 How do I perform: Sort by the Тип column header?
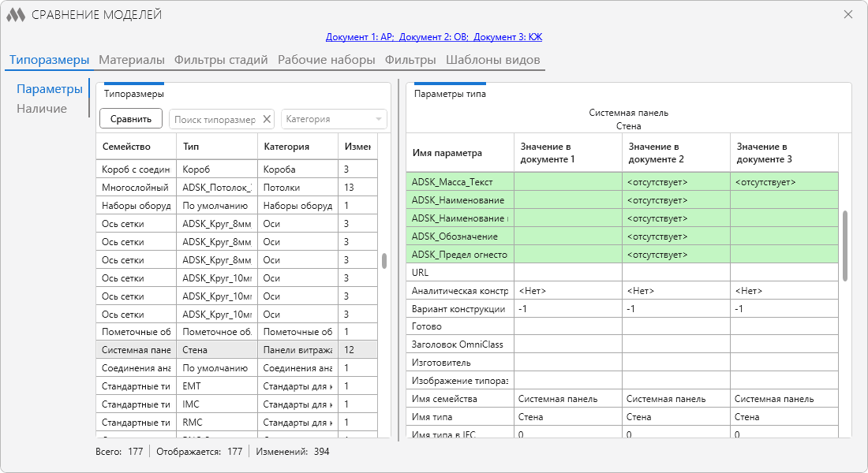217,147
